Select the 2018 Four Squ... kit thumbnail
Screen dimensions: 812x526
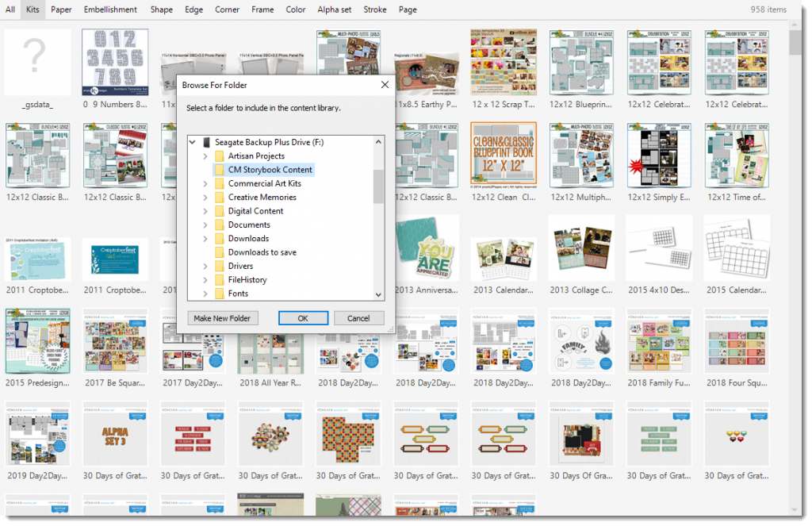737,341
